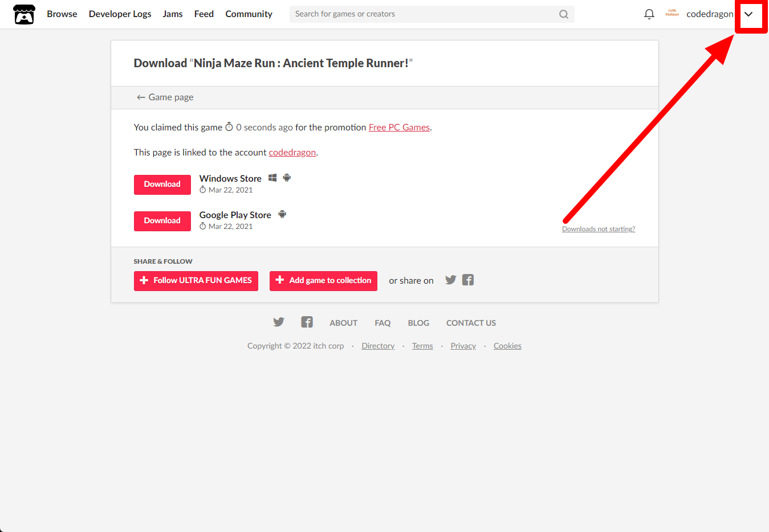Open the Community page

tap(249, 14)
